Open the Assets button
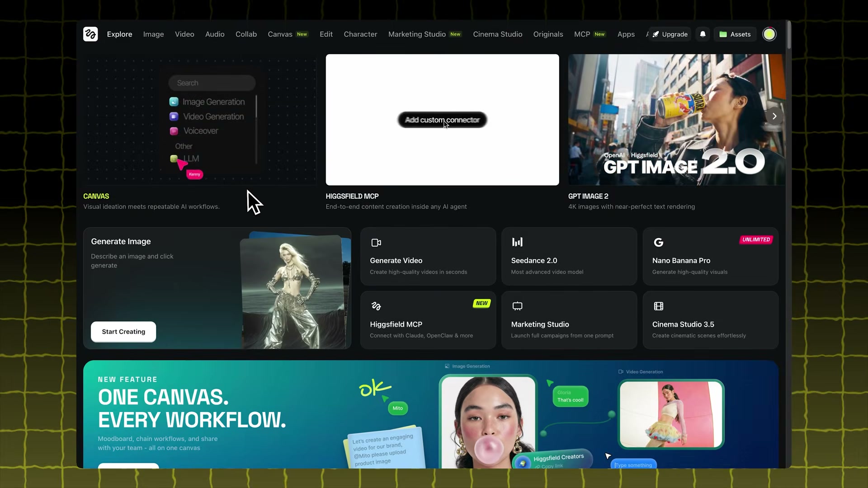 click(735, 34)
